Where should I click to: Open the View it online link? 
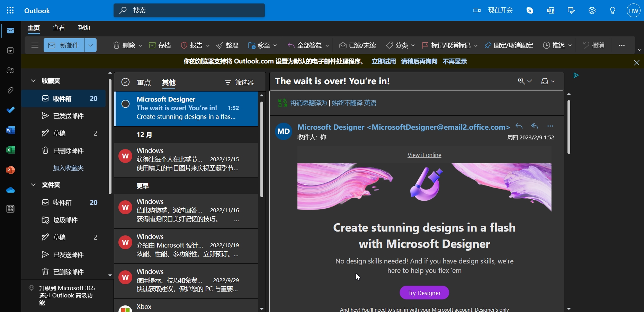[x=424, y=155]
